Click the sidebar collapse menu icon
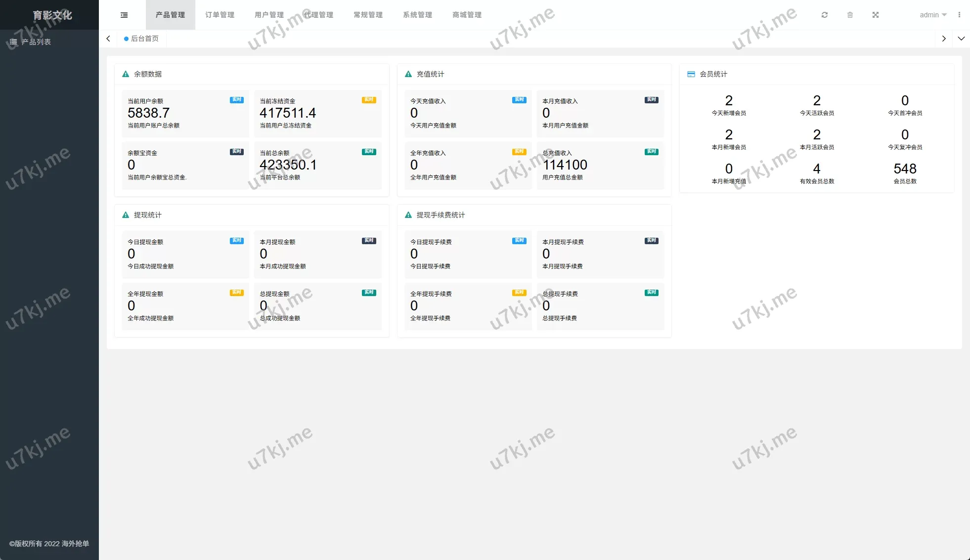The height and width of the screenshot is (560, 970). click(124, 15)
